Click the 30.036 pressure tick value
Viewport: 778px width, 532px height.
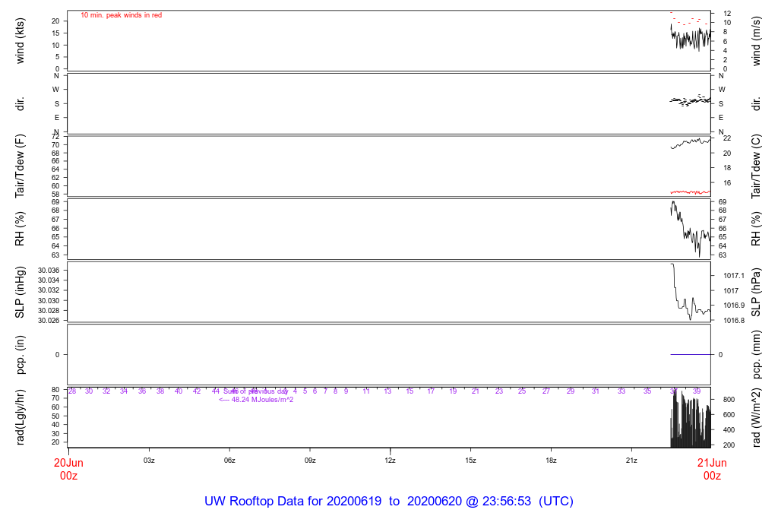click(x=49, y=271)
